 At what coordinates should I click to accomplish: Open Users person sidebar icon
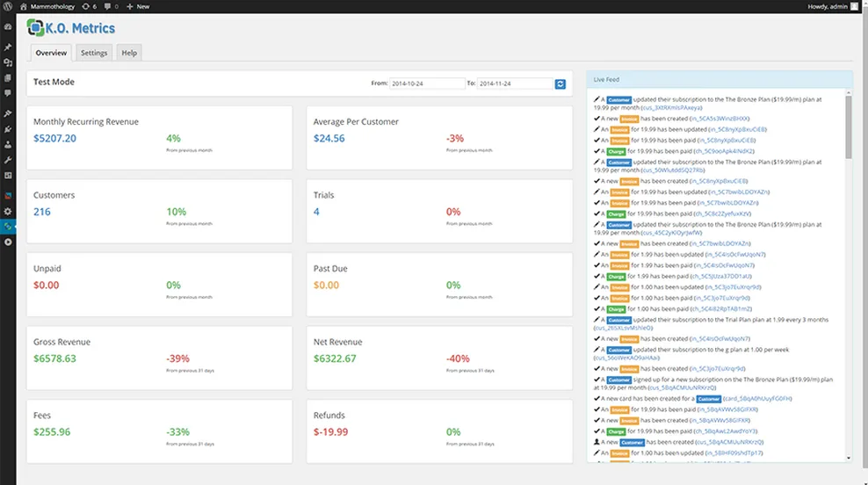coord(8,144)
